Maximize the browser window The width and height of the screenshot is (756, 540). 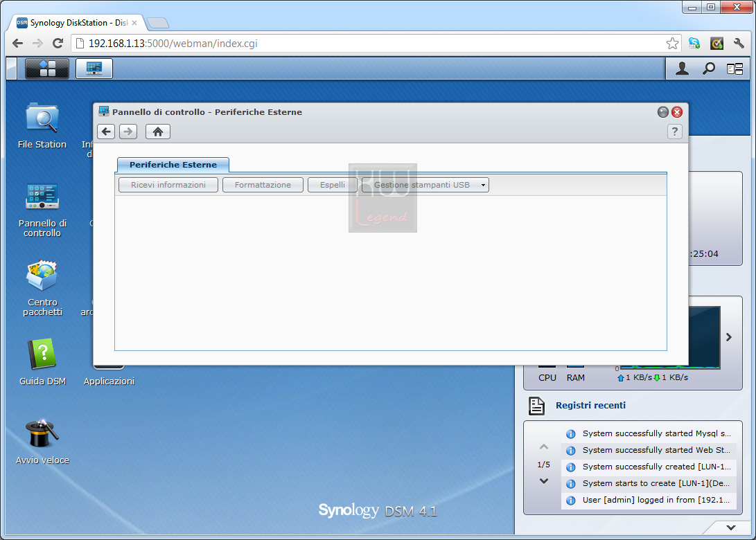[x=711, y=7]
